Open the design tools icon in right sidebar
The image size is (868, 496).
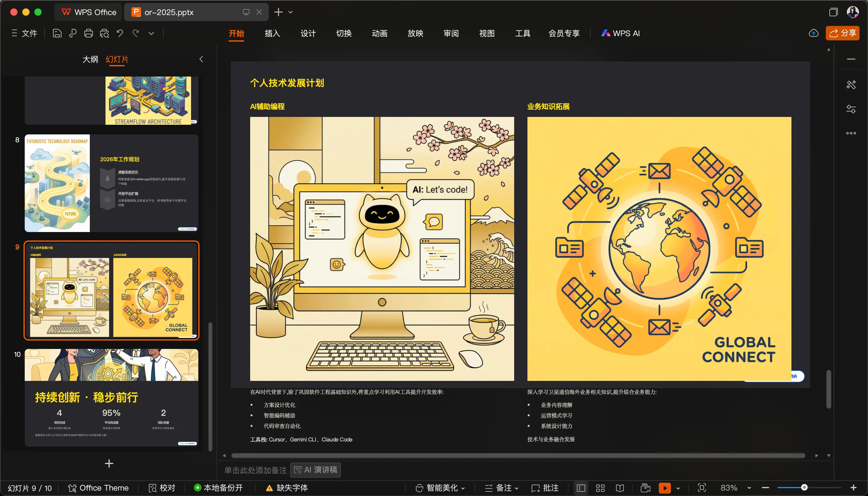(851, 84)
